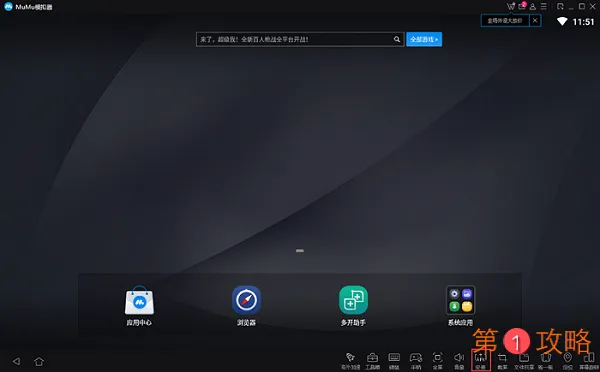Open the 系统应用 system apps folder
Screen dimensions: 600x372
pyautogui.click(x=461, y=300)
